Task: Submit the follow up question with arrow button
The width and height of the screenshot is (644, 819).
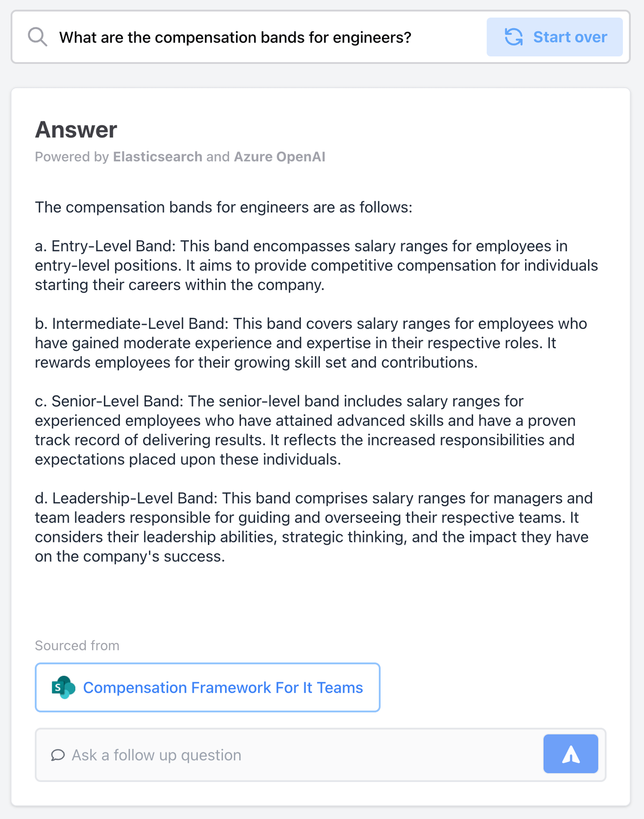Action: (571, 754)
